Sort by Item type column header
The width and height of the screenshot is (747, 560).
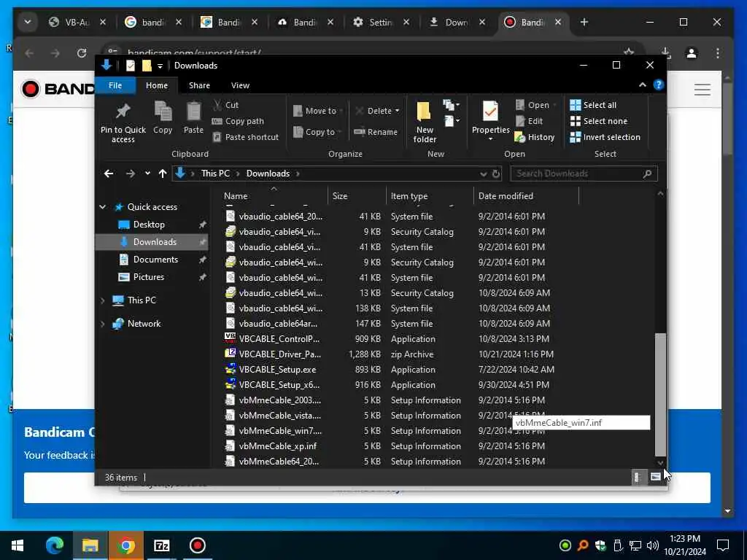coord(409,195)
